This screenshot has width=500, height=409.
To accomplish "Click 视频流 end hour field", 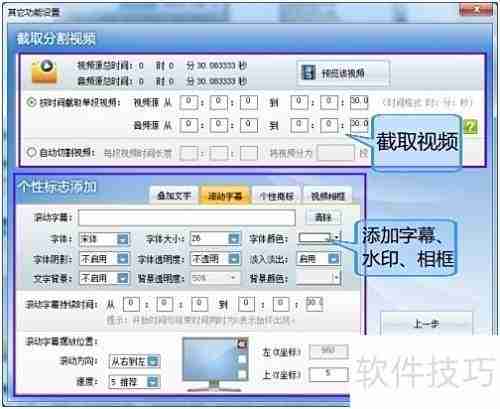I will click(x=299, y=103).
